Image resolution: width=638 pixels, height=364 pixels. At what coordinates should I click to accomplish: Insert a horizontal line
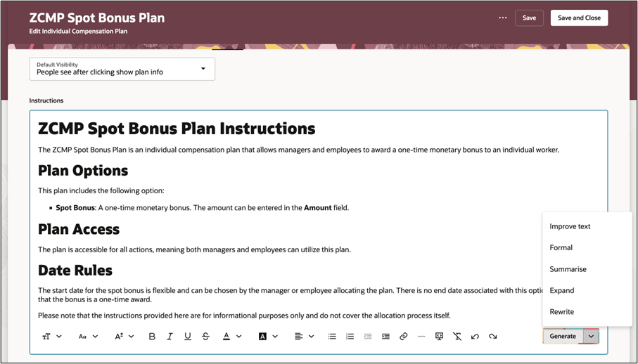point(421,337)
